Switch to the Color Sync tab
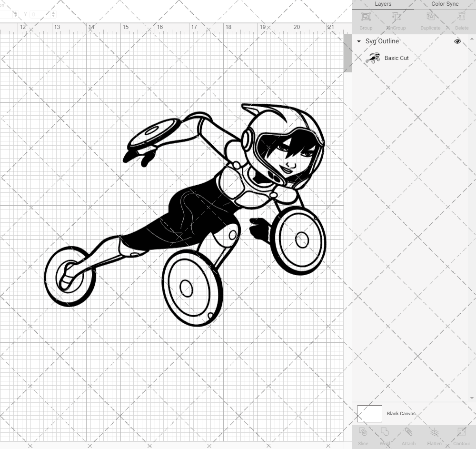Viewport: 476px width, 449px height. [x=445, y=4]
